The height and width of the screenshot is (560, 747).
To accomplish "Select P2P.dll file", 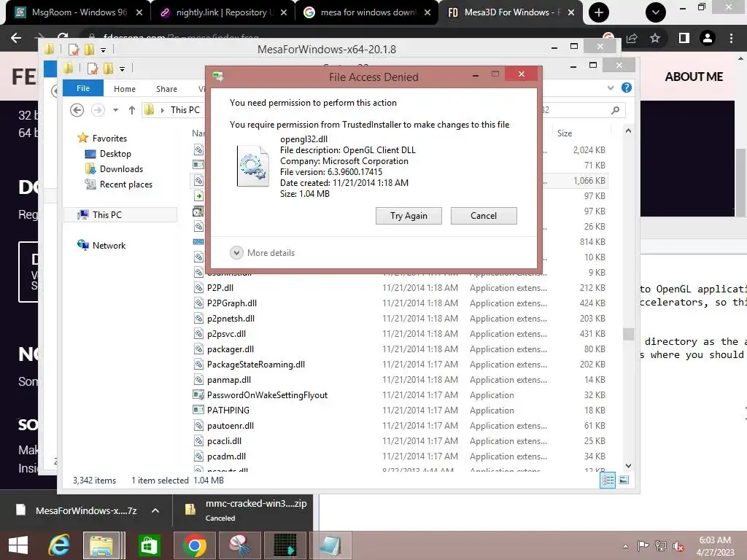I will pos(220,287).
